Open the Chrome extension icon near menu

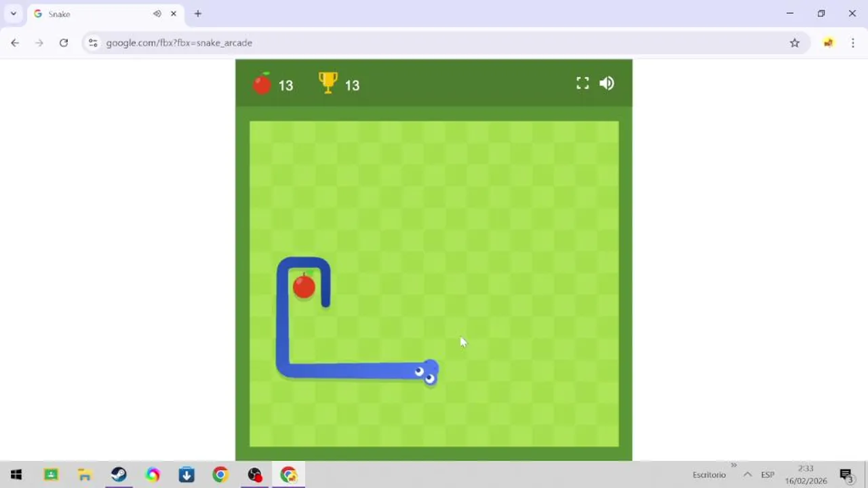coord(828,43)
